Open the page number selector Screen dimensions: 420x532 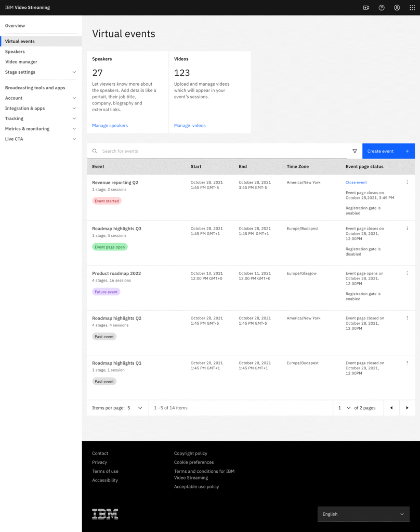[x=344, y=408]
